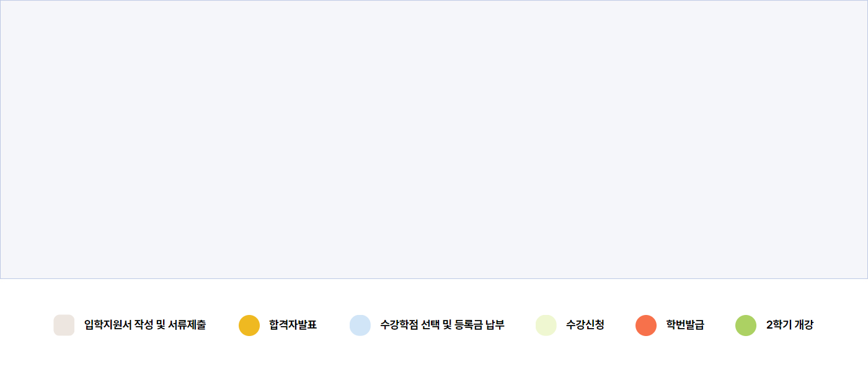Click inside the empty light gray schedule panel

click(x=434, y=139)
